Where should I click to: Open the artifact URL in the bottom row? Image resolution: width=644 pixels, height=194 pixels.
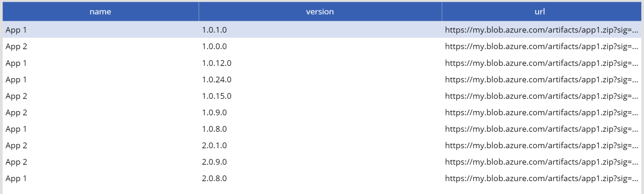[540, 178]
